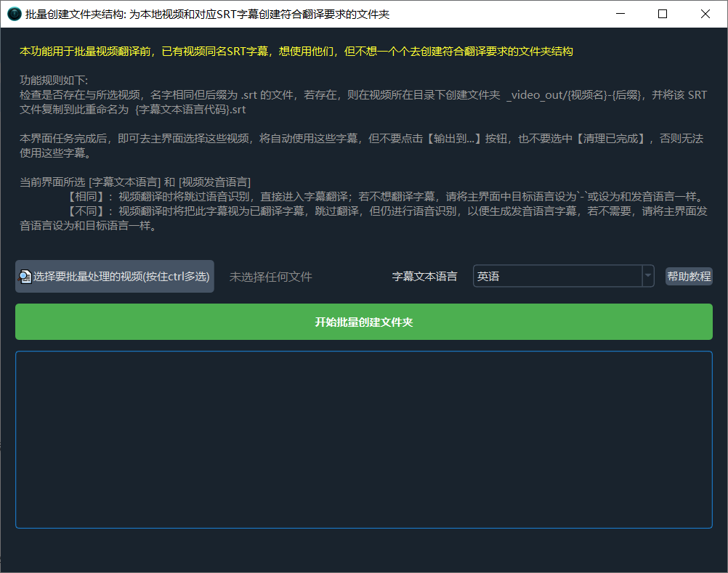Click inside the empty log output area
Screen dimensions: 728x573
[x=363, y=440]
